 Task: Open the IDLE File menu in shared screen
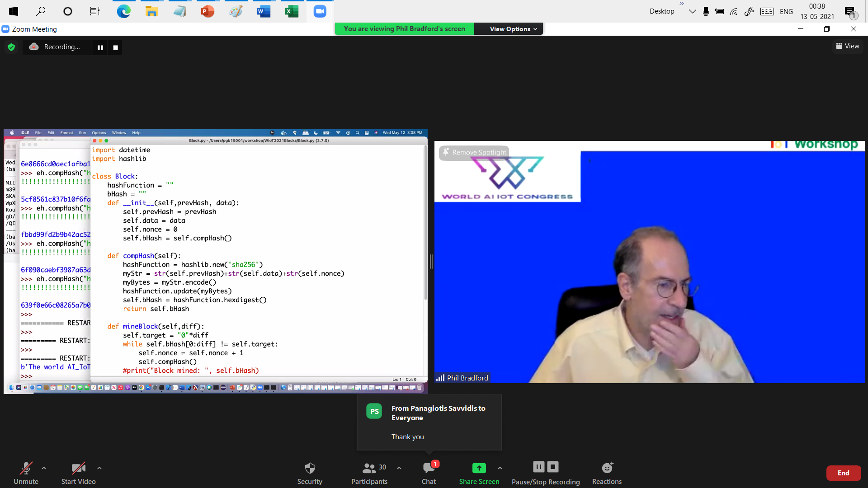(38, 133)
